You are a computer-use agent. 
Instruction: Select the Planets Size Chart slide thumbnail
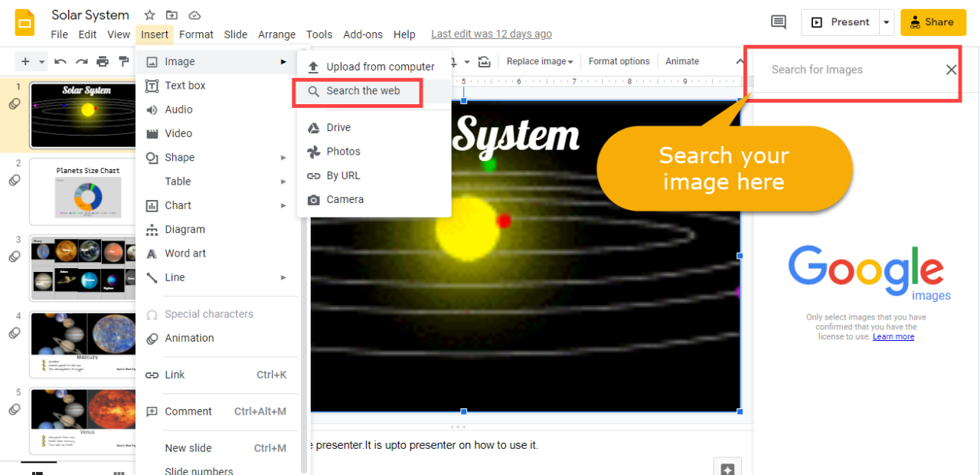click(x=84, y=192)
